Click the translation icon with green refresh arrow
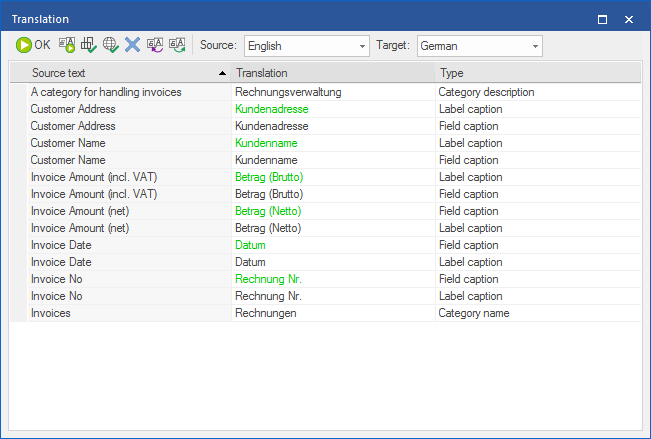651x439 pixels. click(x=177, y=45)
